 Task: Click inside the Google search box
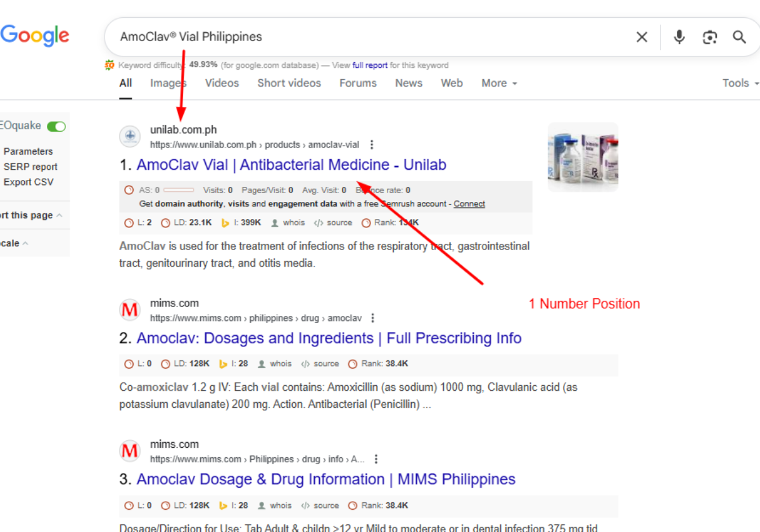374,37
